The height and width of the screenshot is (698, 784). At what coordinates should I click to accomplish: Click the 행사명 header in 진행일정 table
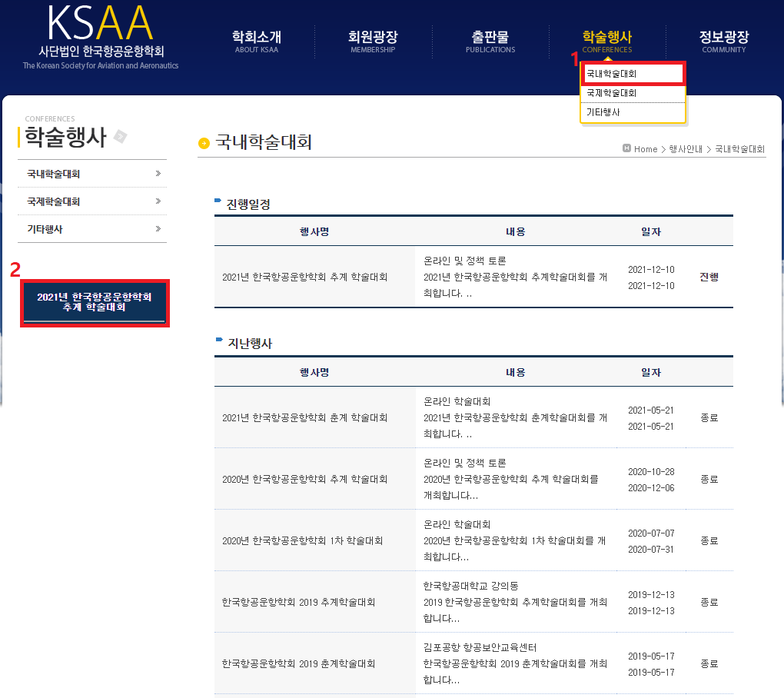pyautogui.click(x=314, y=231)
